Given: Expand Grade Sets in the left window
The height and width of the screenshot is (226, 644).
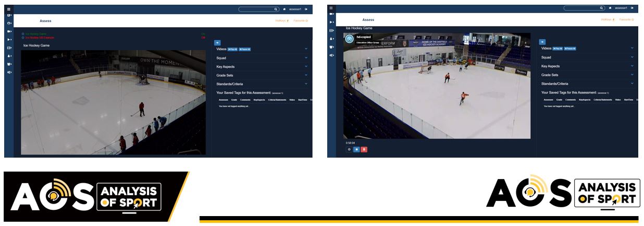Looking at the screenshot, I should coord(306,75).
